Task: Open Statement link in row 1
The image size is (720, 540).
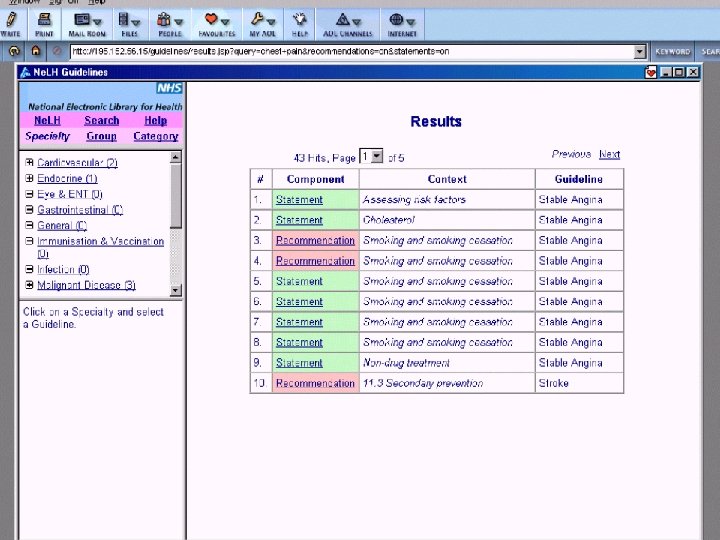Action: pos(299,200)
